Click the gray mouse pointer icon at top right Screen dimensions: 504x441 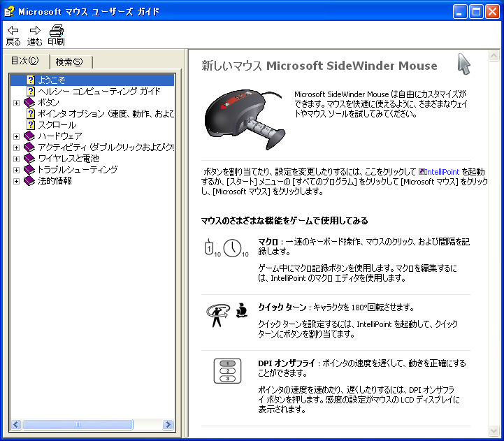[x=463, y=64]
